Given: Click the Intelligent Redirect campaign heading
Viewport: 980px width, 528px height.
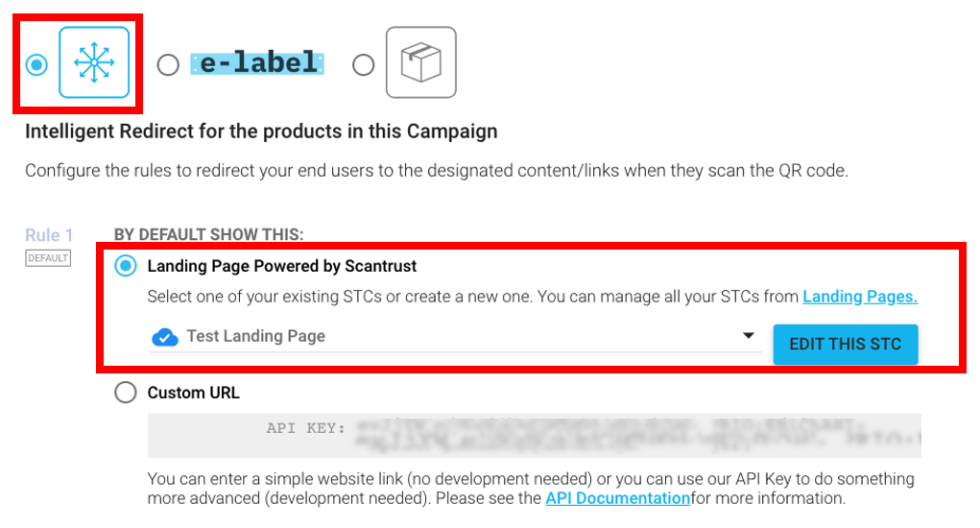Looking at the screenshot, I should click(261, 131).
